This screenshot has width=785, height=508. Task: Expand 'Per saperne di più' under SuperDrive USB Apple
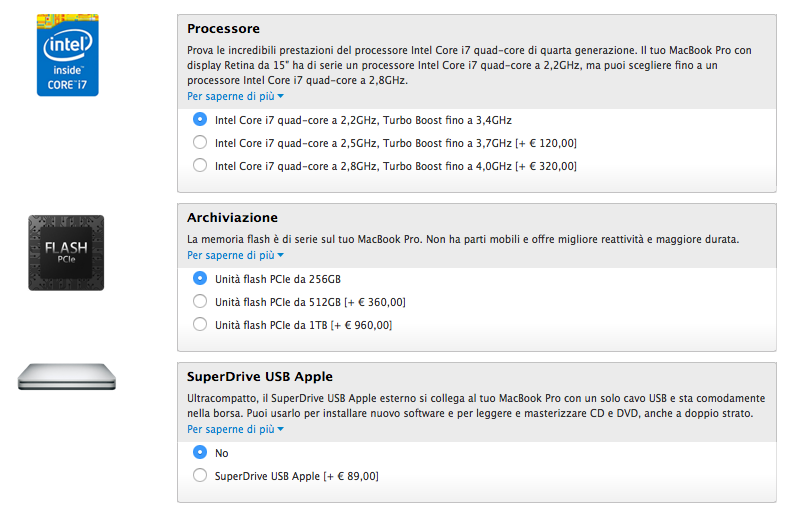pos(235,429)
